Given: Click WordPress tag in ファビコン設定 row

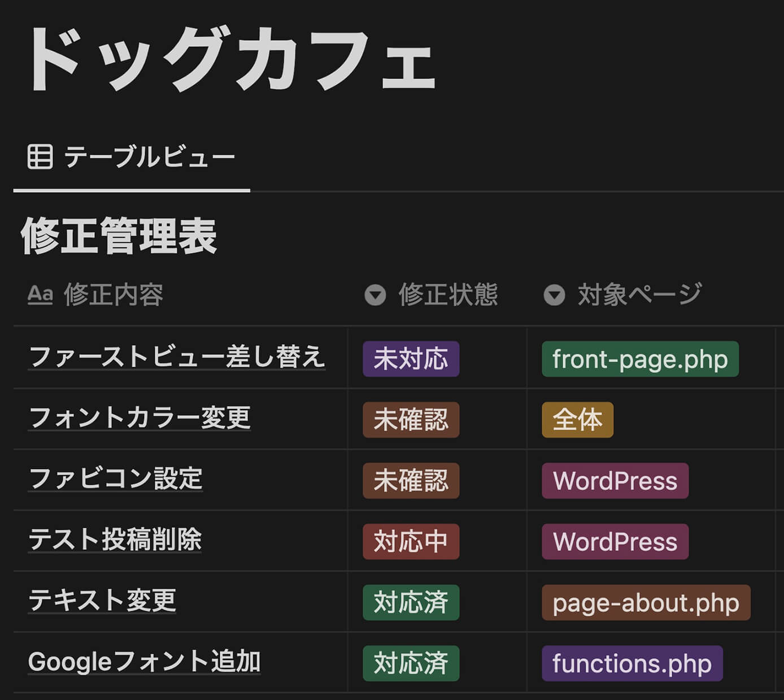Looking at the screenshot, I should (615, 481).
